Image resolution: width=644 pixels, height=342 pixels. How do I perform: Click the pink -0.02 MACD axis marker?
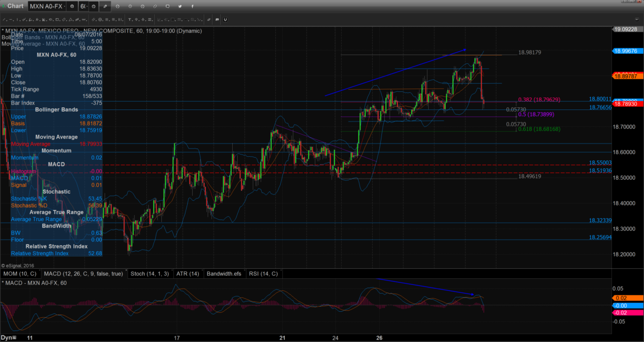627,313
